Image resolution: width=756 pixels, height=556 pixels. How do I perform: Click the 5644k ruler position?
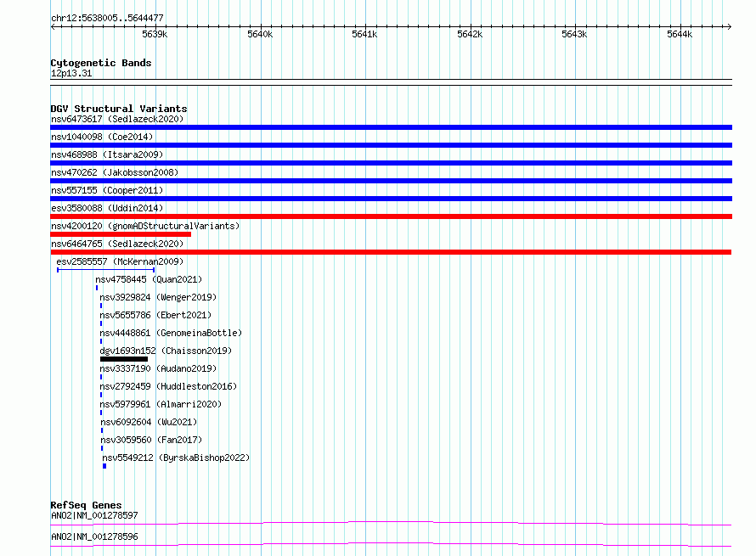680,34
